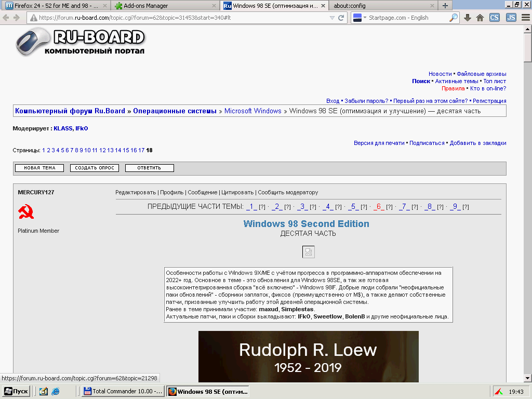The height and width of the screenshot is (399, 532).
Task: Click the site identity warning icon
Action: 33,18
